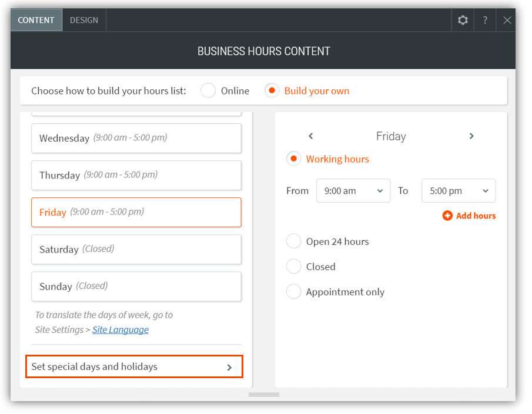
Task: Switch to the Design tab
Action: 84,20
